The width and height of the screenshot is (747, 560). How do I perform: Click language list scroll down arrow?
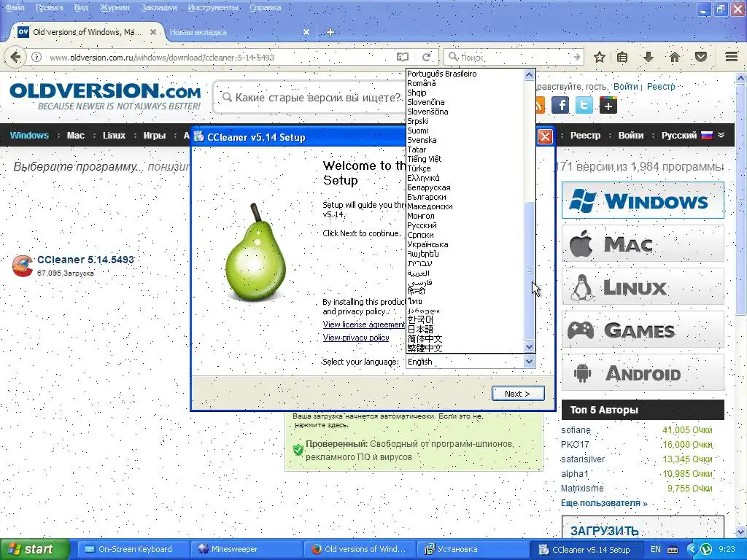pos(529,346)
